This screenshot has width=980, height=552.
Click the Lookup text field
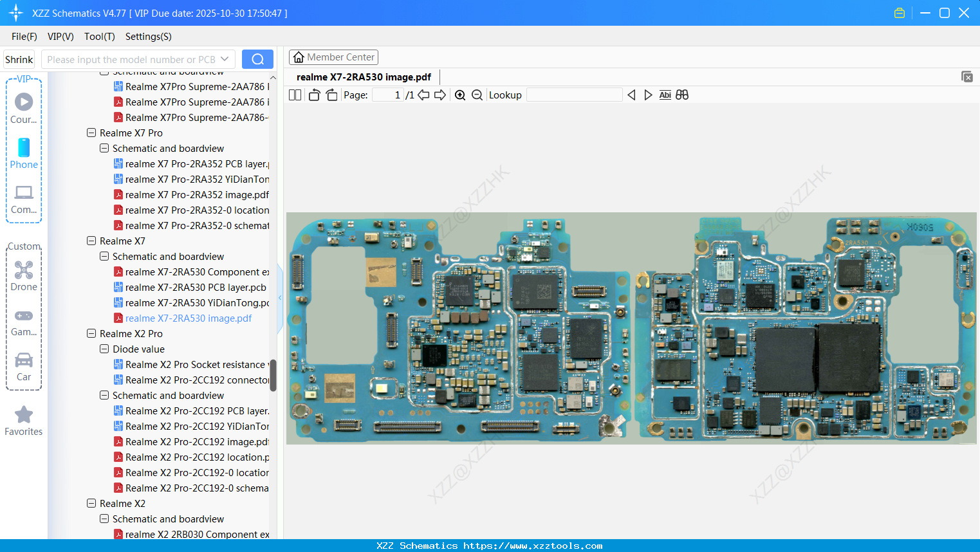pos(575,95)
